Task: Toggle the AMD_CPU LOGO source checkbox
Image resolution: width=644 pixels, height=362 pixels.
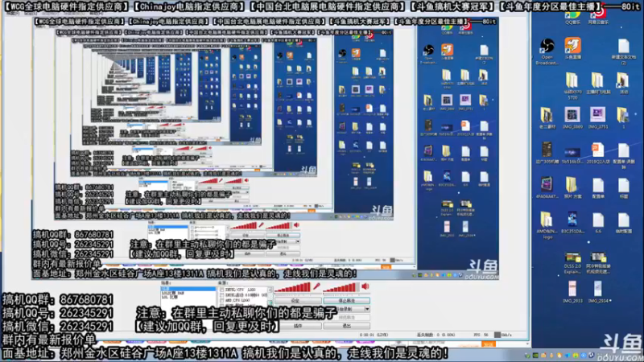Action: [x=222, y=300]
